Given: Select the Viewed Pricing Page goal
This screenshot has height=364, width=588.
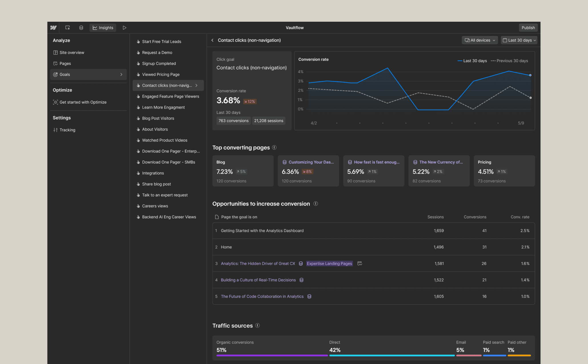Looking at the screenshot, I should (x=168, y=75).
